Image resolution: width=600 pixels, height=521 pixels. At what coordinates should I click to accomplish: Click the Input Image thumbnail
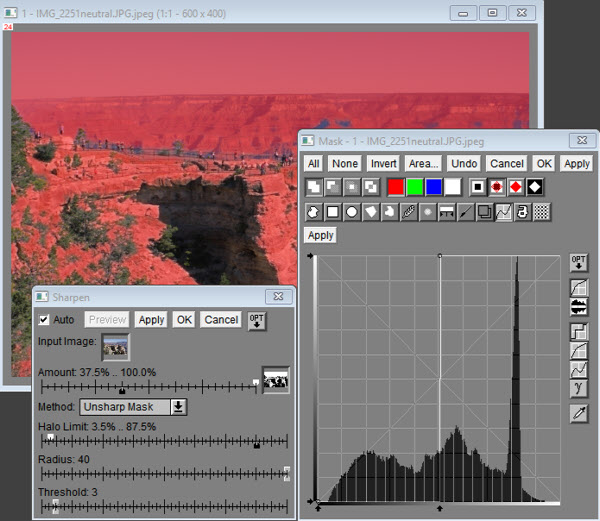pyautogui.click(x=115, y=346)
